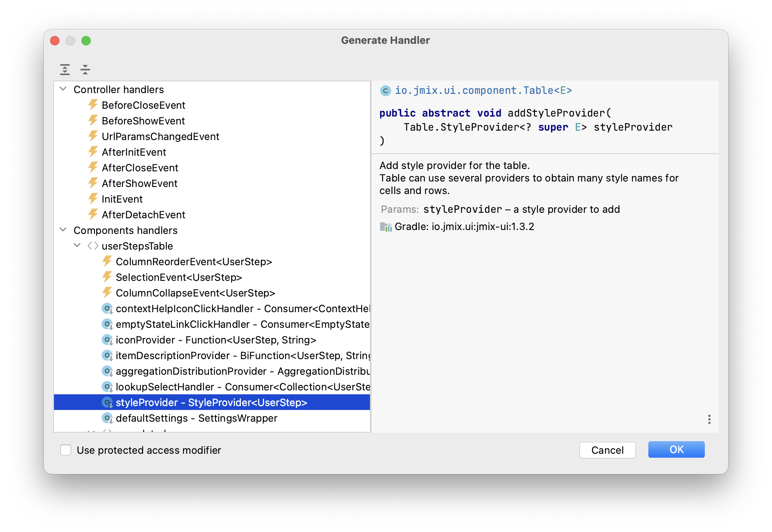Viewport: 772px width, 532px height.
Task: Click the Controller handlers group label
Action: (x=118, y=90)
